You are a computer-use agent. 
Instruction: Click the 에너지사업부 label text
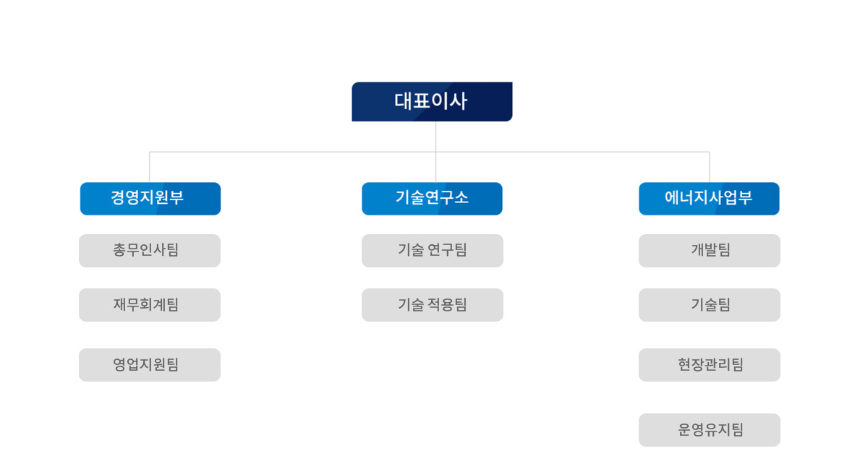point(708,198)
